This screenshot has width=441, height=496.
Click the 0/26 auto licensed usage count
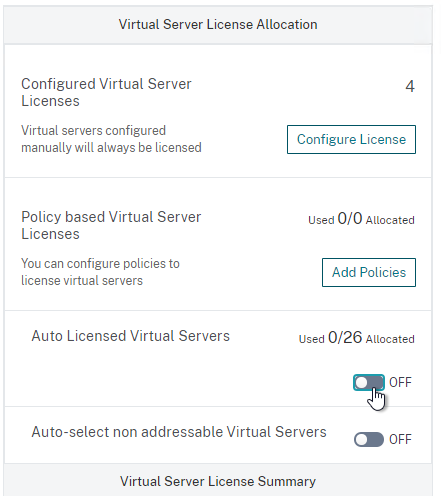click(345, 337)
